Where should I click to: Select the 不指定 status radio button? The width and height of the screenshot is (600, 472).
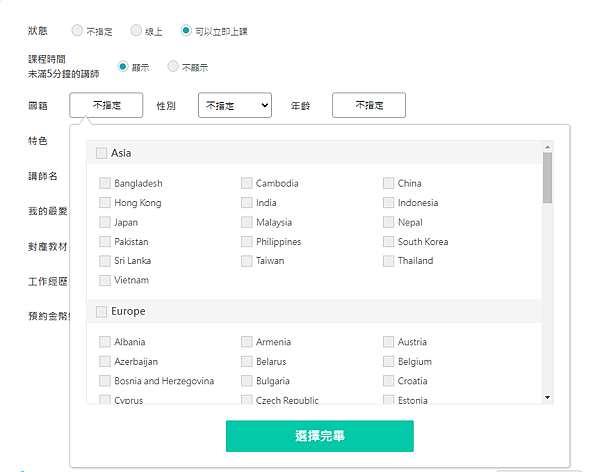tap(78, 31)
